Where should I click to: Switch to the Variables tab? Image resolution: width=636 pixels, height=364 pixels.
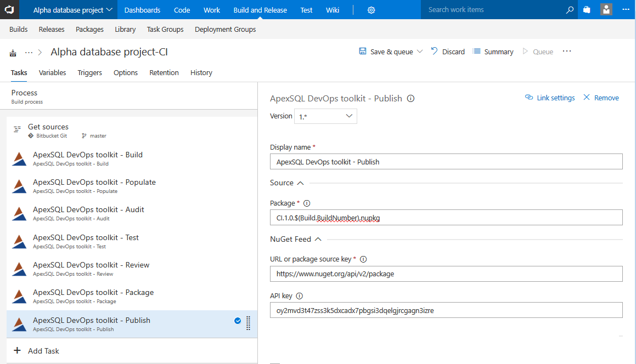(52, 72)
